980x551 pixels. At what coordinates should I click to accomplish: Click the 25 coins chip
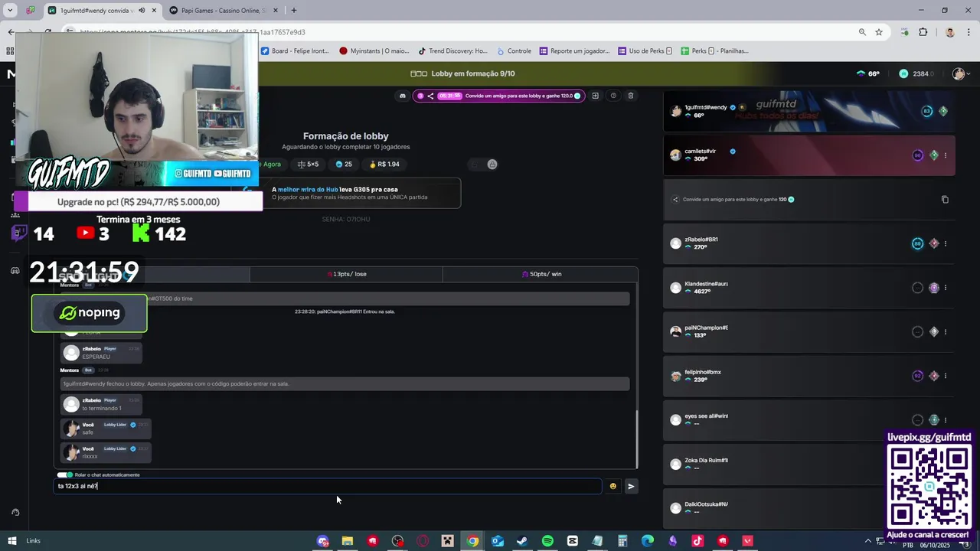click(x=344, y=165)
